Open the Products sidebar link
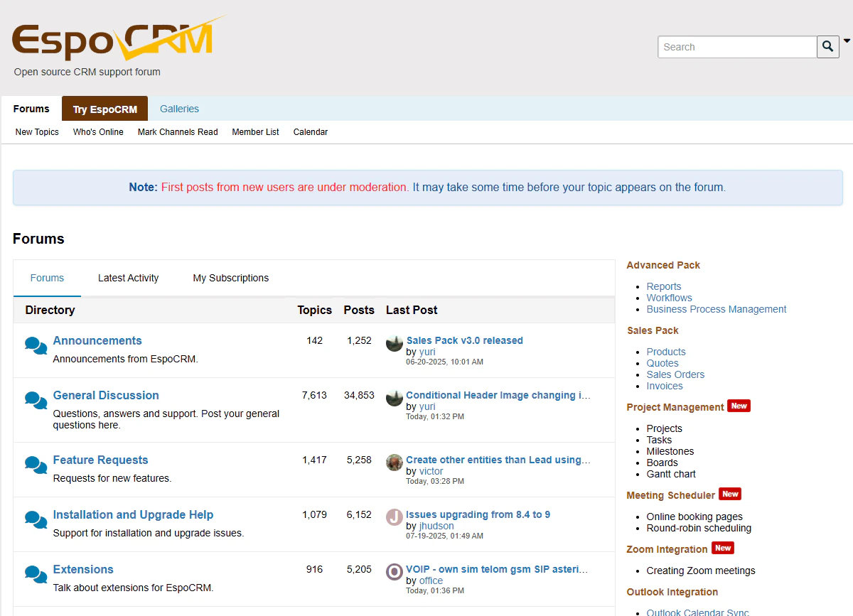The height and width of the screenshot is (616, 853). [666, 352]
